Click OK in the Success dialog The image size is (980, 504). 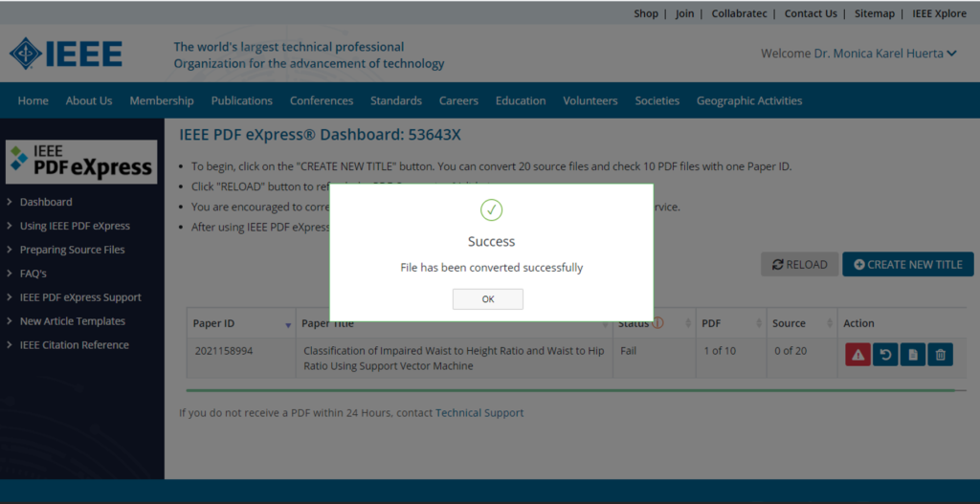487,299
